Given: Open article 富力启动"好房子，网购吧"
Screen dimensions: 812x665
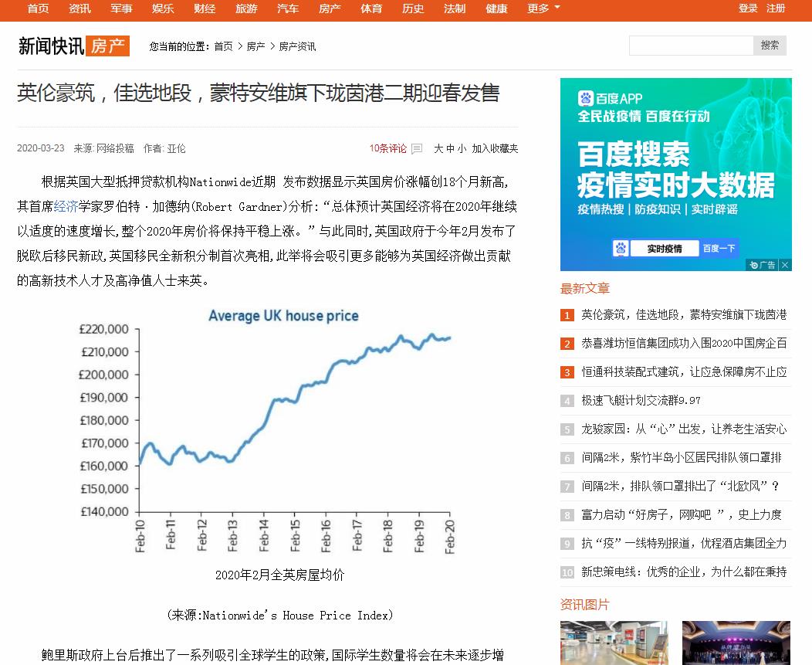Looking at the screenshot, I should [x=682, y=514].
